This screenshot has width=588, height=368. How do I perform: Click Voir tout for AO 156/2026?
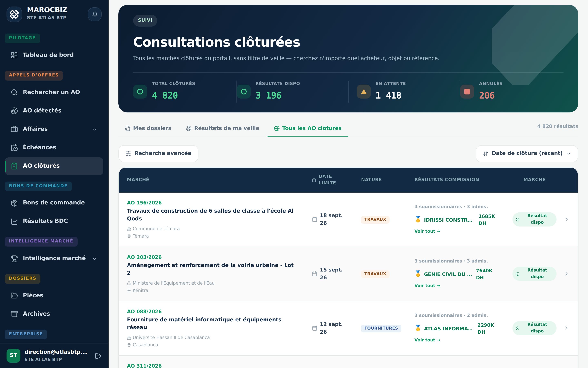[427, 231]
